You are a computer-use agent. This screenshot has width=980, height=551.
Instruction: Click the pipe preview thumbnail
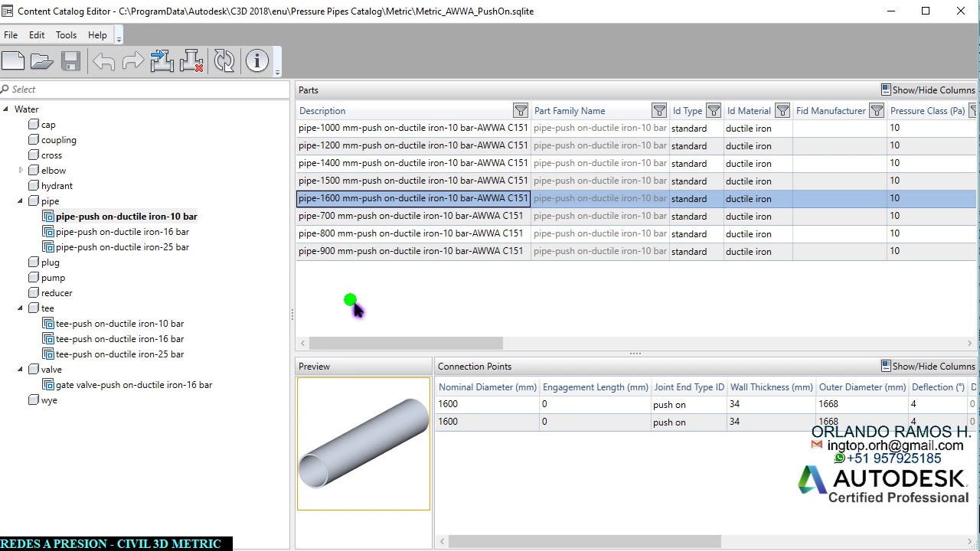364,444
